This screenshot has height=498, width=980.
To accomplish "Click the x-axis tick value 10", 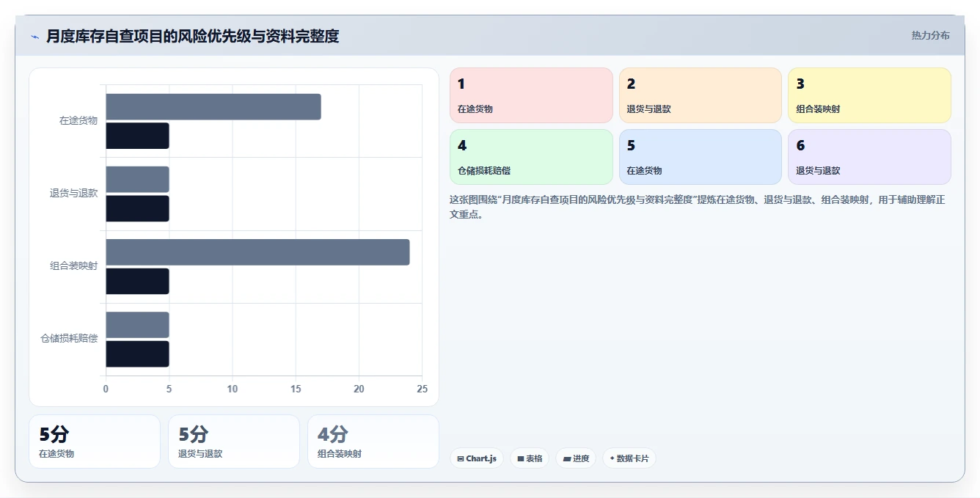I will (233, 389).
